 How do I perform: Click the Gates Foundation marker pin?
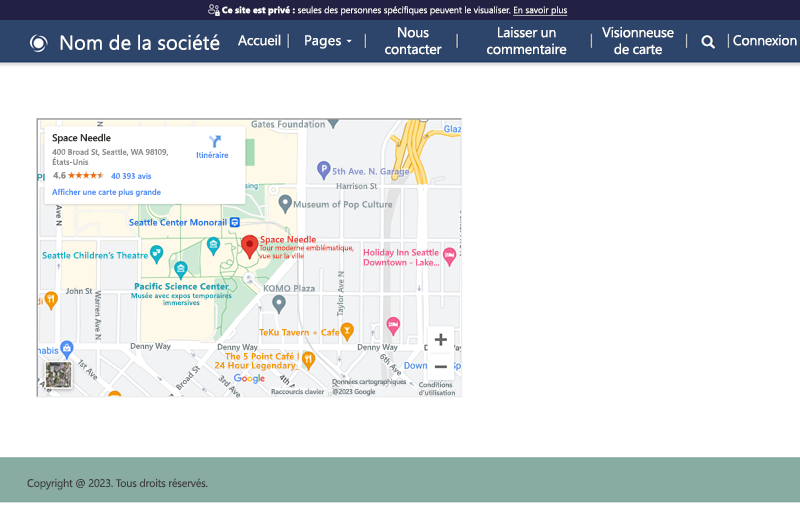pyautogui.click(x=333, y=124)
